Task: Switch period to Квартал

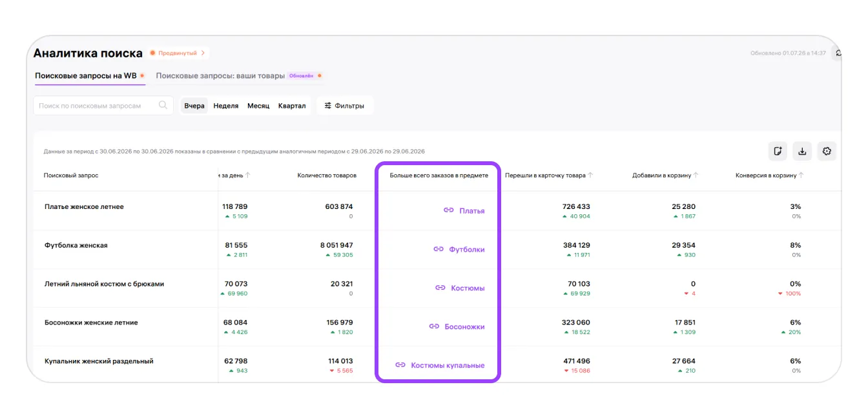Action: [292, 106]
